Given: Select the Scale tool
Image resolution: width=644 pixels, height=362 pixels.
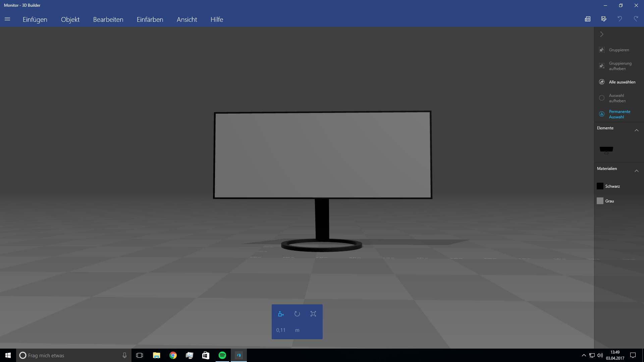Looking at the screenshot, I should tap(313, 314).
